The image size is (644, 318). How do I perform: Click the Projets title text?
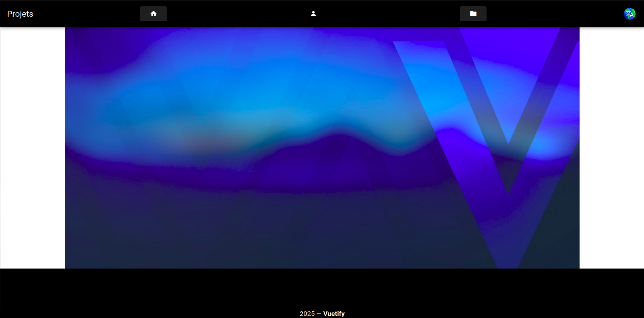point(20,14)
